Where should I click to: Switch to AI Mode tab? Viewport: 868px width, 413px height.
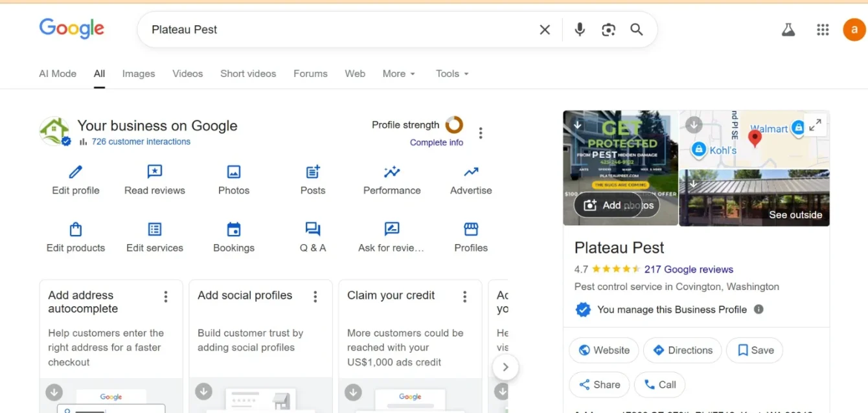(58, 74)
